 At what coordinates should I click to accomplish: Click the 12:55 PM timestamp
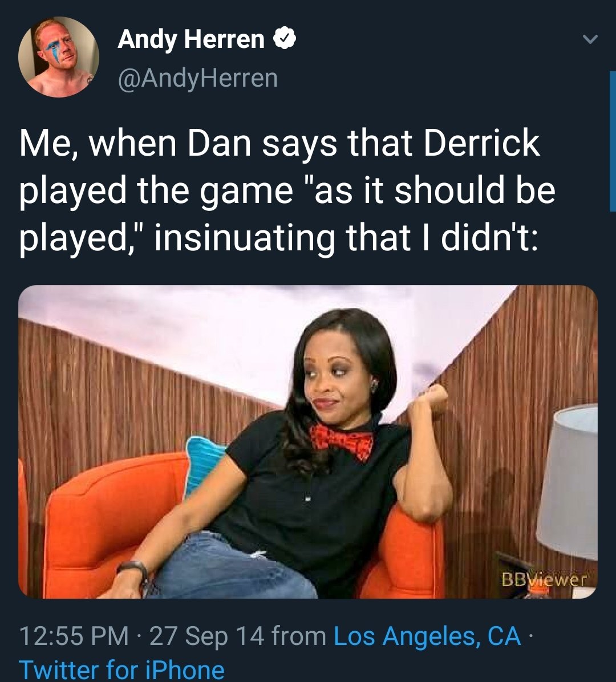pyautogui.click(x=74, y=636)
